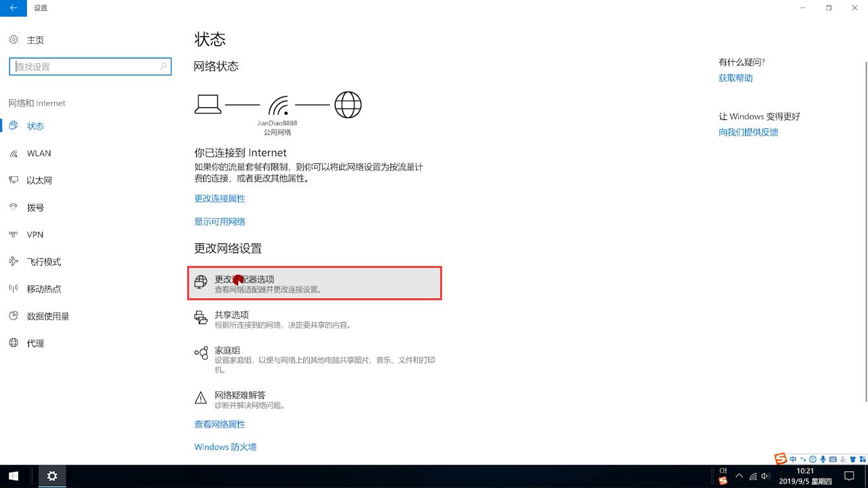
Task: Open 家庭组 settings
Action: tap(314, 359)
